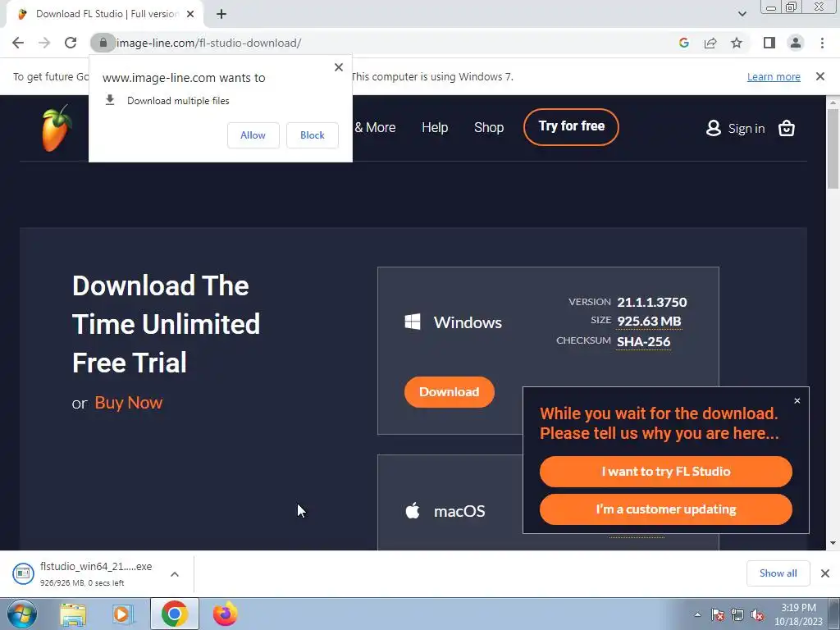Open Windows Explorer from the taskbar
Image resolution: width=840 pixels, height=630 pixels.
click(73, 614)
